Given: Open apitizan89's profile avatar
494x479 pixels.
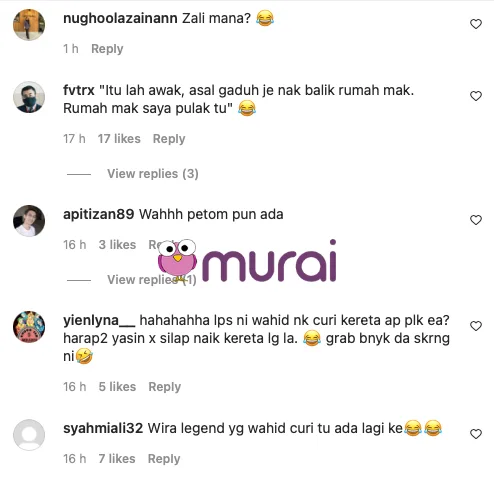Looking at the screenshot, I should click(x=29, y=221).
